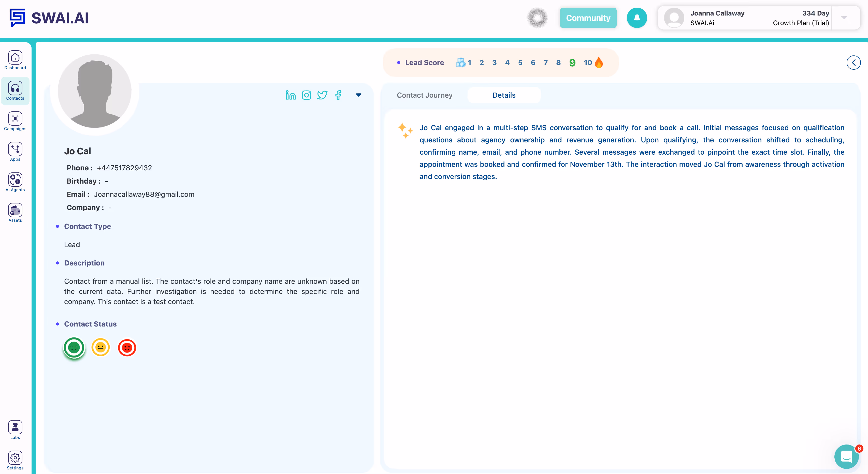Screen dimensions: 868x474
Task: Set lead score to 2
Action: (482, 63)
